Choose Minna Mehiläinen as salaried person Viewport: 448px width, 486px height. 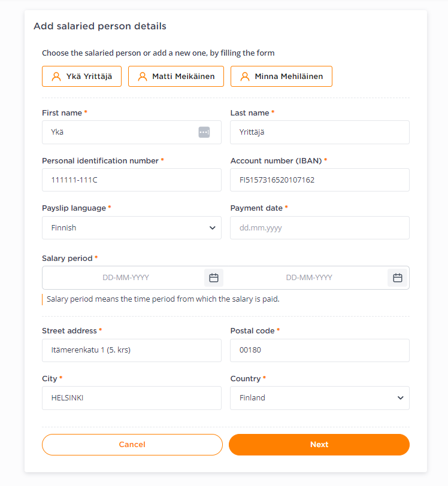pyautogui.click(x=281, y=76)
